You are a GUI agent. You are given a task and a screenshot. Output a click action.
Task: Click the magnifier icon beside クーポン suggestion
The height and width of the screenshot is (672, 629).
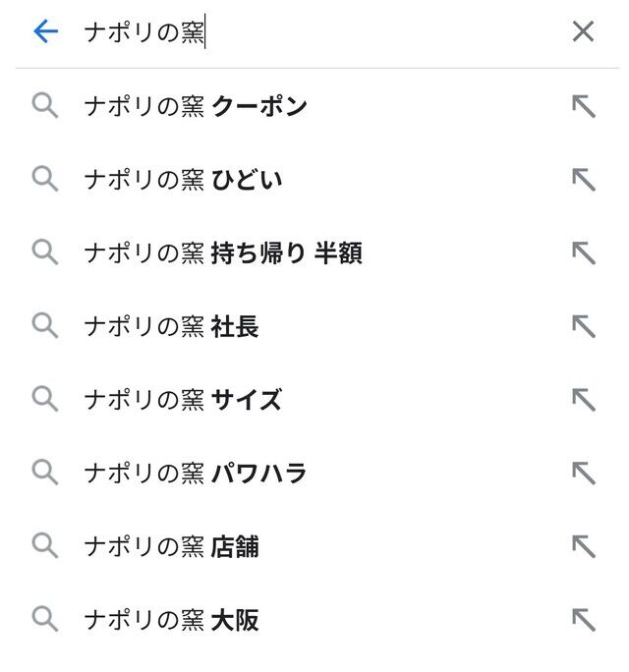(45, 106)
